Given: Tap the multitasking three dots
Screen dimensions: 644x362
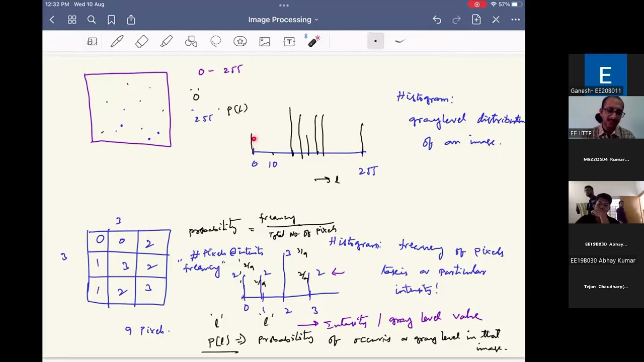Looking at the screenshot, I should coord(284,6).
